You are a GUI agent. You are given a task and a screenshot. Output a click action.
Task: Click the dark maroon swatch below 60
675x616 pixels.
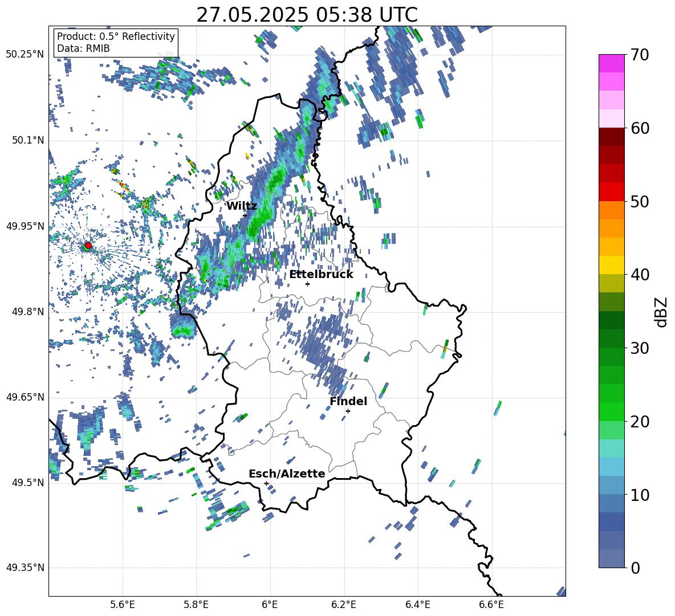pyautogui.click(x=611, y=137)
